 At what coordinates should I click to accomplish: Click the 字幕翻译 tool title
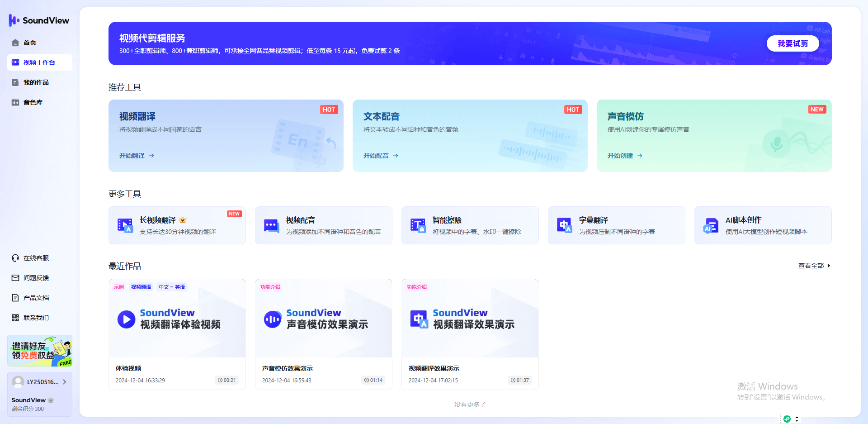(594, 220)
